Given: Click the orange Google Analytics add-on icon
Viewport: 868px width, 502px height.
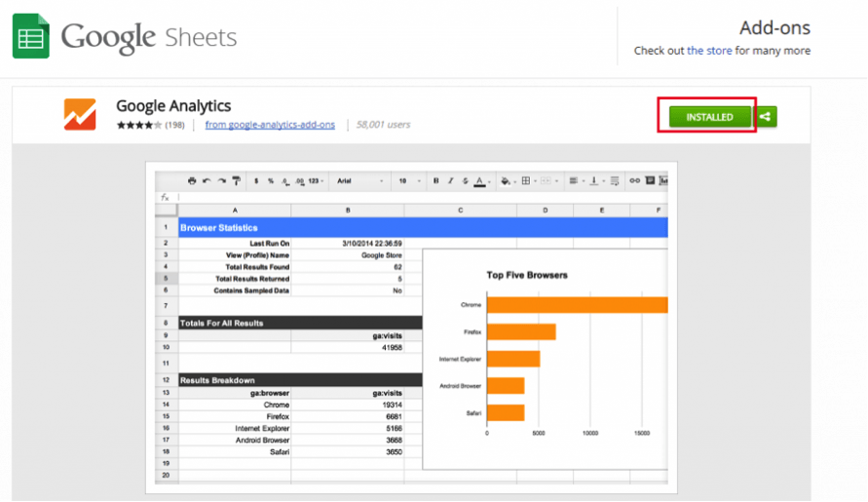Looking at the screenshot, I should [x=80, y=114].
